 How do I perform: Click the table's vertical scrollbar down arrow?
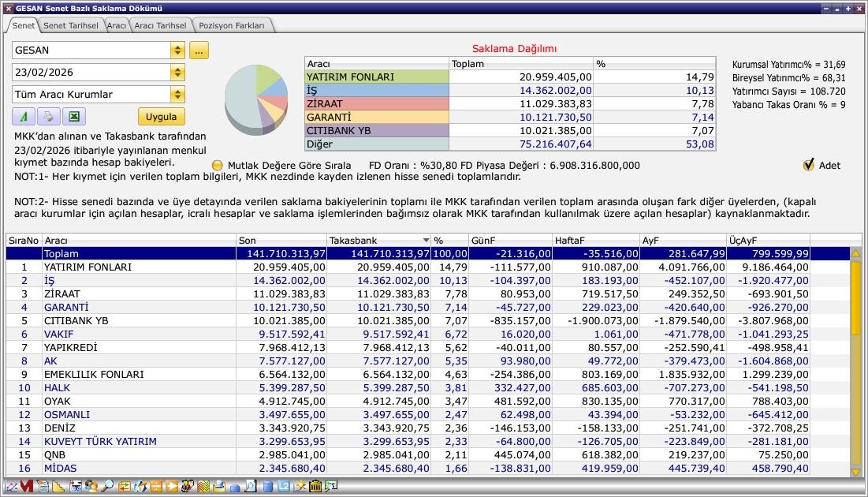[855, 471]
